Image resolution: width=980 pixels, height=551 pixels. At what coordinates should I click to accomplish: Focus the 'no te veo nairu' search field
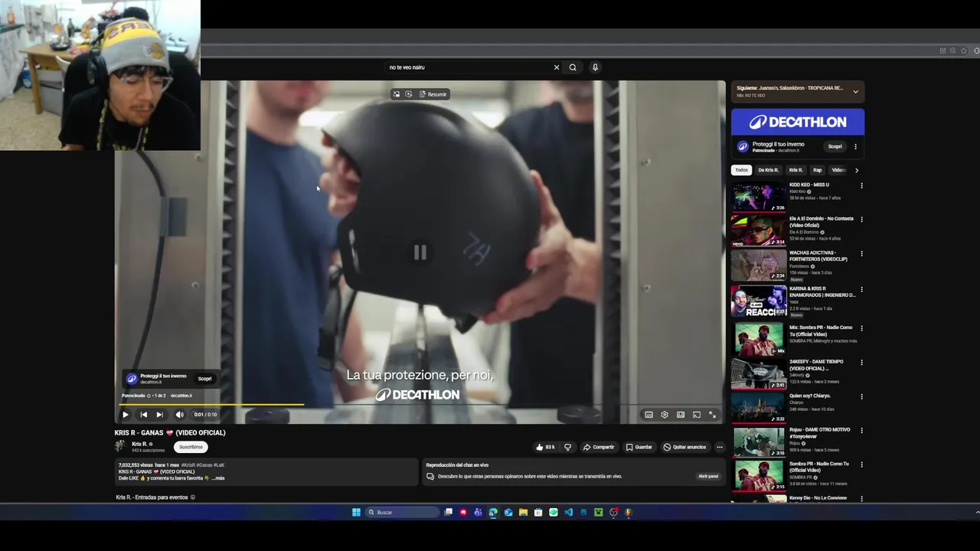469,67
